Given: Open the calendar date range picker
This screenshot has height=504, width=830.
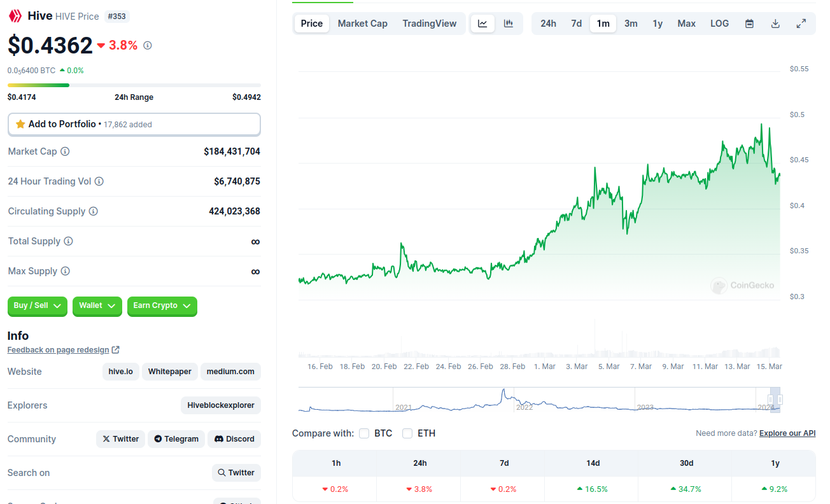Looking at the screenshot, I should click(x=750, y=24).
